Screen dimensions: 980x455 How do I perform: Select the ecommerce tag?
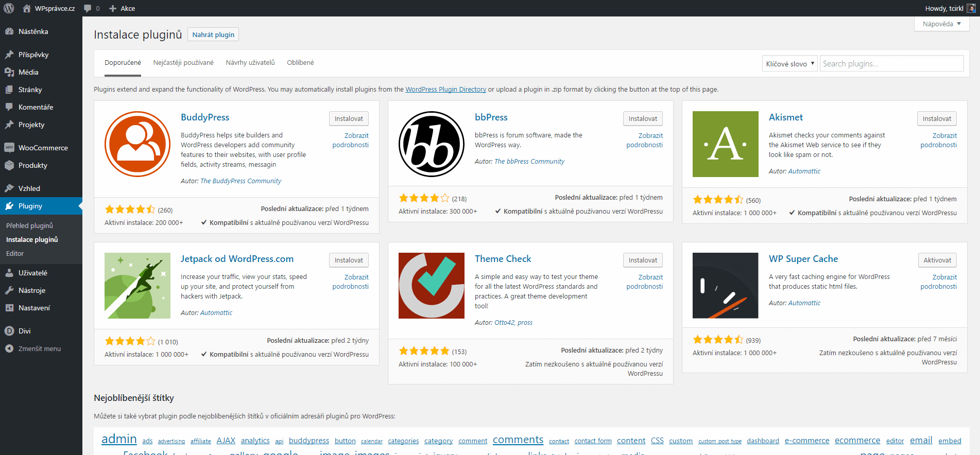(x=857, y=440)
